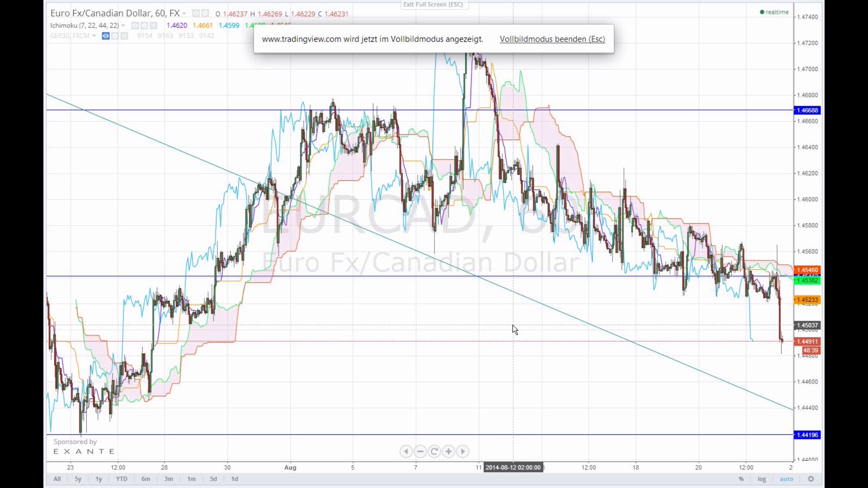
Task: Click Vollbildmodus beenden (Esc) link
Action: tap(552, 39)
